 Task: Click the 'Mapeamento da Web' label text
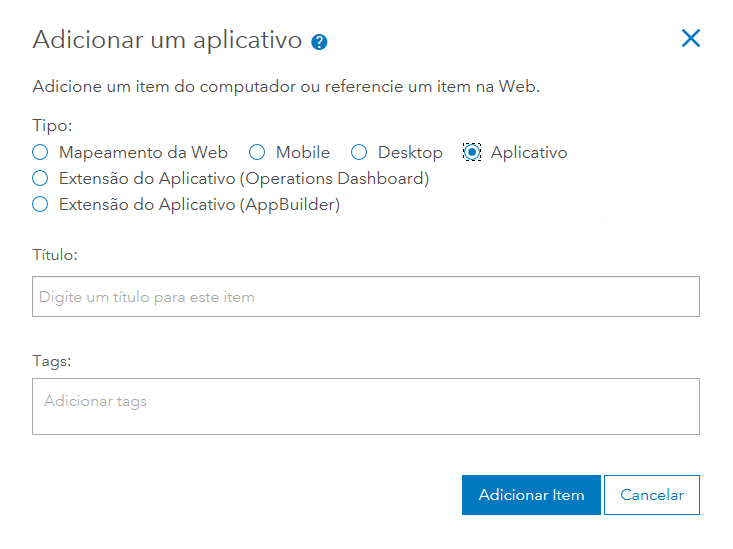tap(143, 153)
